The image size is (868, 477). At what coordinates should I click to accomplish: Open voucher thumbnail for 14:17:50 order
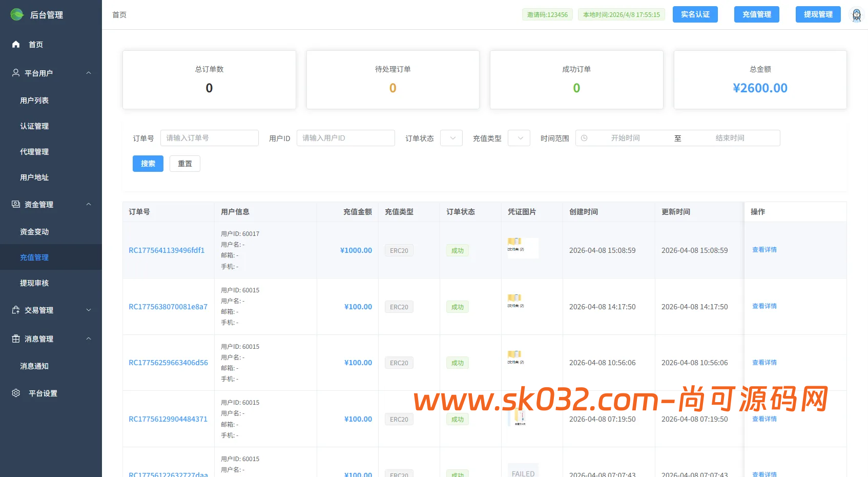(x=523, y=304)
